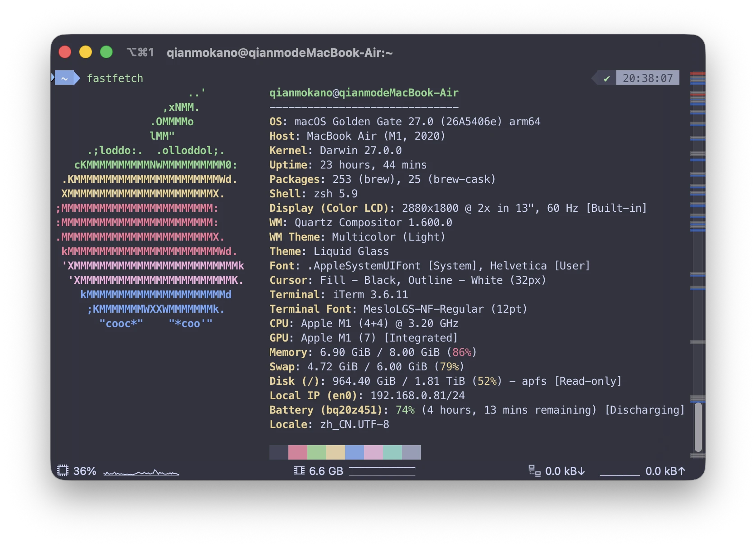
Task: Click the Terminal value "iTerm 3.6.11"
Action: coord(370,295)
